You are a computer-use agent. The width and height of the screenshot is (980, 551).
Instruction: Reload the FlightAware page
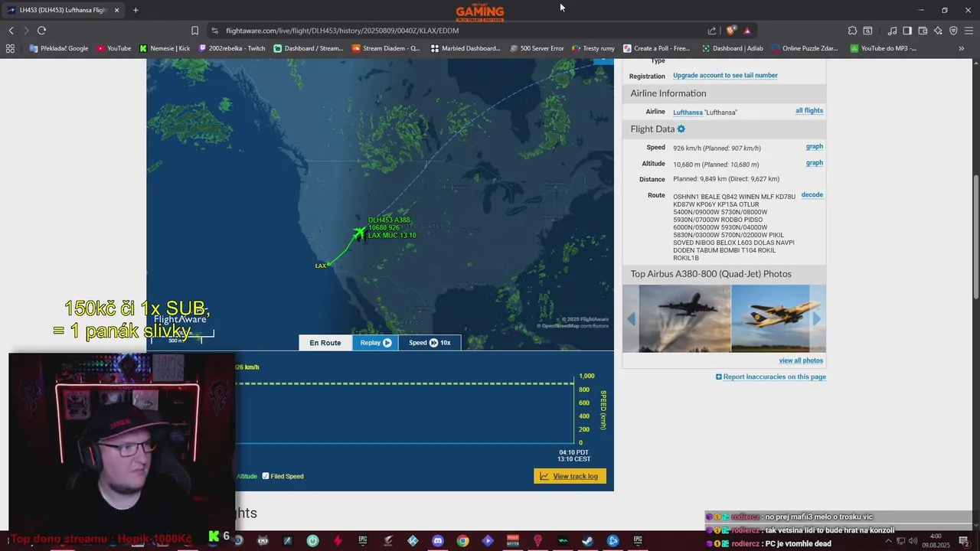(x=41, y=31)
